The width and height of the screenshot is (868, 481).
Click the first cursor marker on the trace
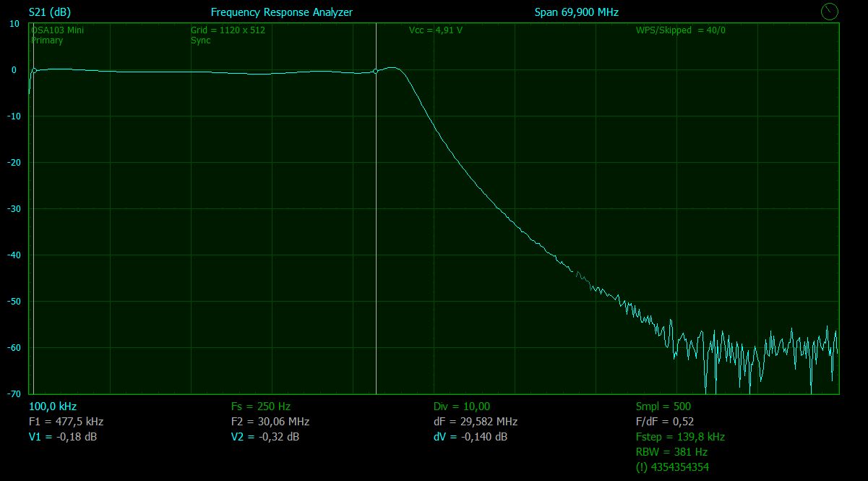[34, 70]
